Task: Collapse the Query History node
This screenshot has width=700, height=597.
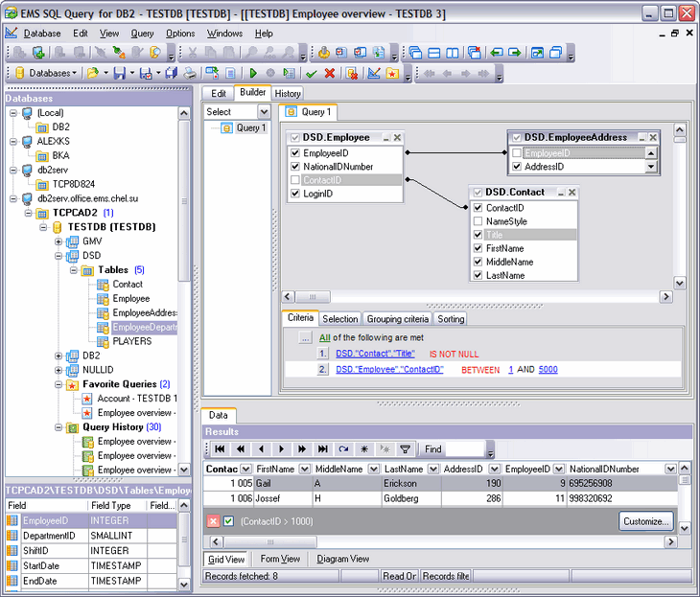Action: pos(58,427)
